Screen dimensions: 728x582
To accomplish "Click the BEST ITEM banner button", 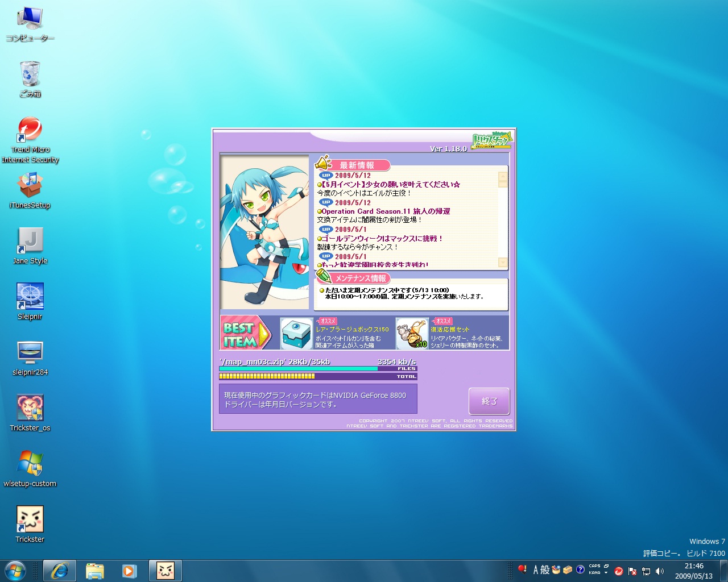I will [x=246, y=333].
